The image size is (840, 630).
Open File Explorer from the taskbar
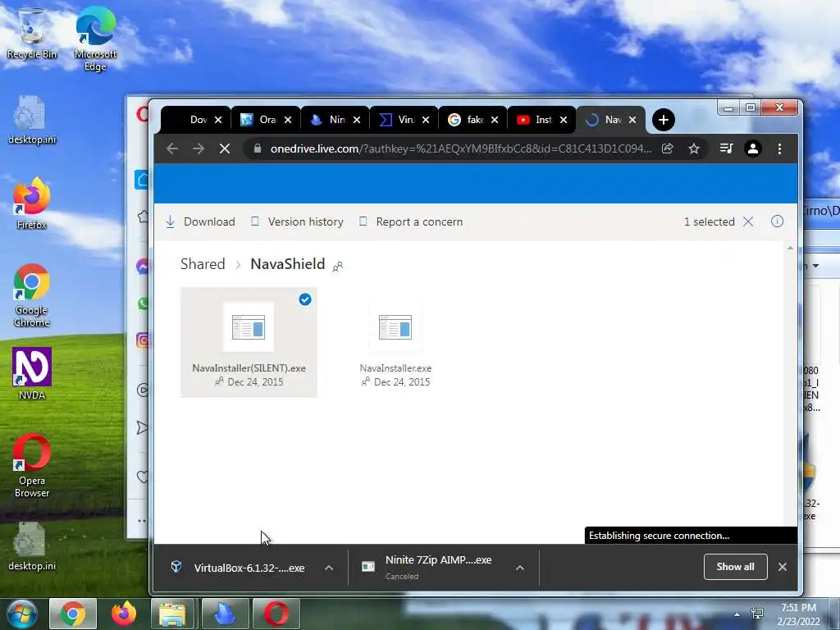[x=172, y=614]
